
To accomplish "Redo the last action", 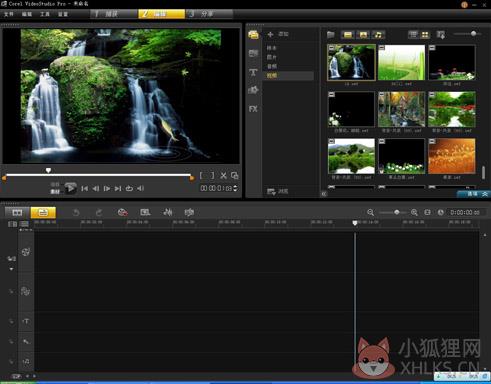I will pyautogui.click(x=99, y=212).
